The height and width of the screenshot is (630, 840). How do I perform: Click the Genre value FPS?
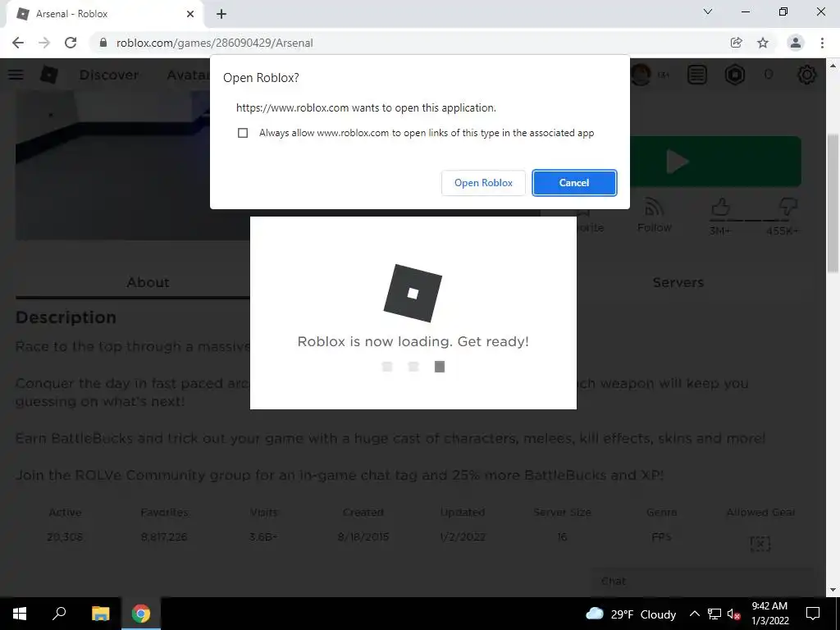(x=661, y=536)
